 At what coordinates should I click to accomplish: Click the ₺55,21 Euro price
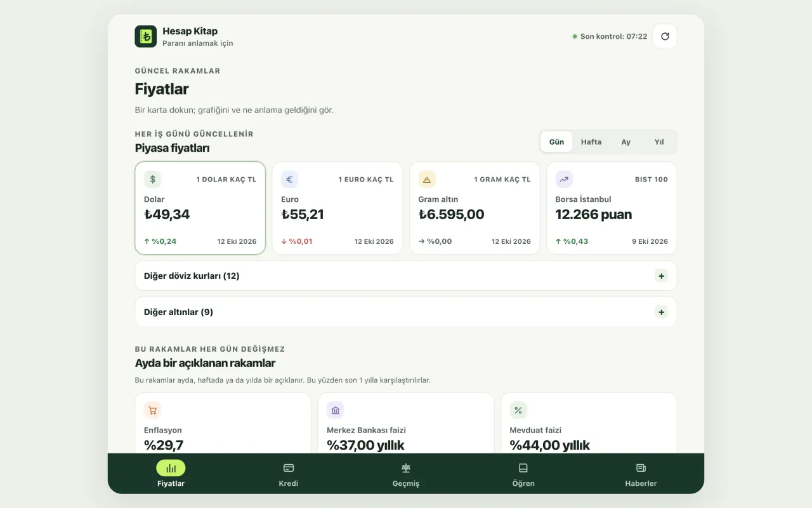[303, 215]
